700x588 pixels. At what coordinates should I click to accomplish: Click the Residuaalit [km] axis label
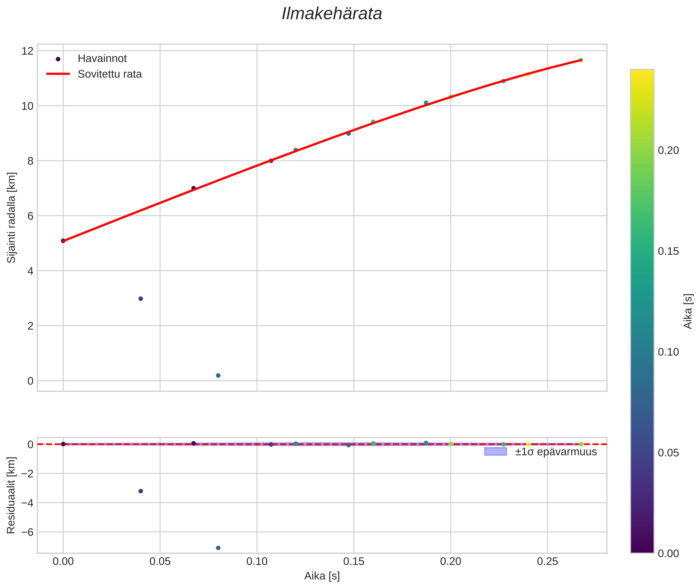pyautogui.click(x=11, y=495)
